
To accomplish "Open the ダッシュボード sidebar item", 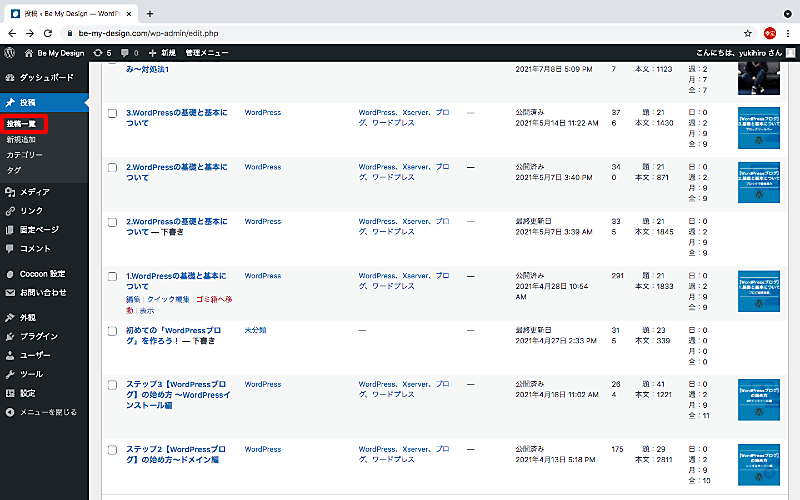I will coord(46,77).
